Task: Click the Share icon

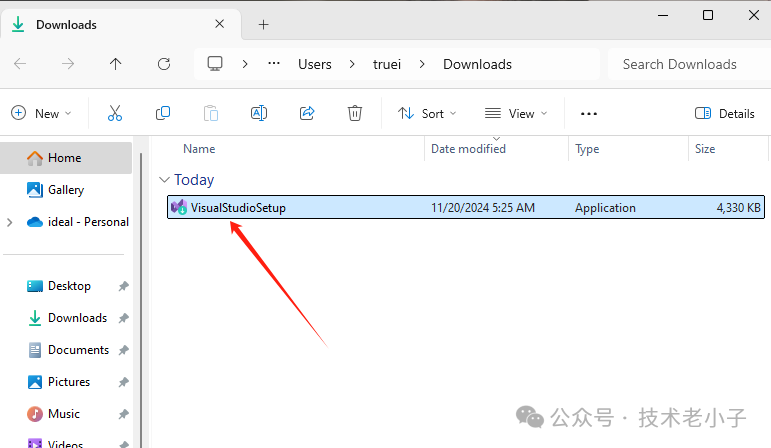Action: coord(307,113)
